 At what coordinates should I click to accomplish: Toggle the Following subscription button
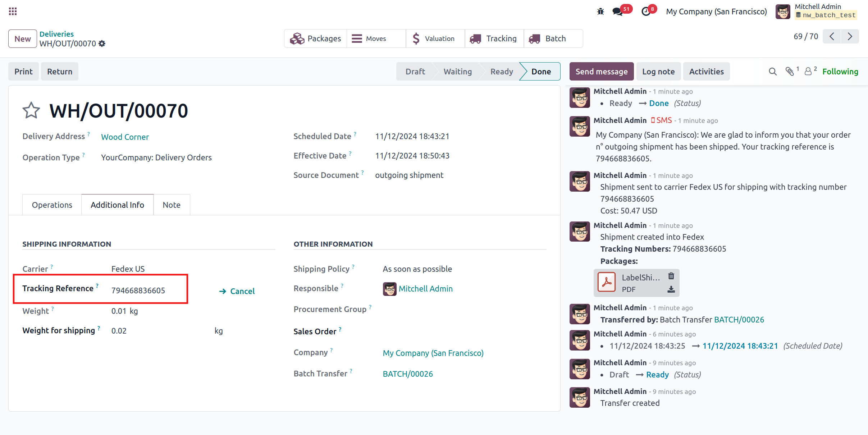pyautogui.click(x=840, y=72)
